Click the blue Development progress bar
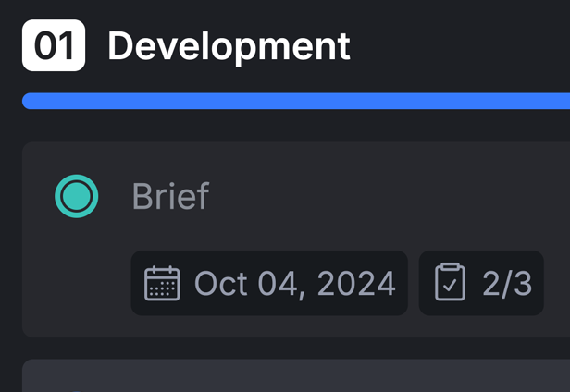Image resolution: width=570 pixels, height=392 pixels. pos(296,101)
